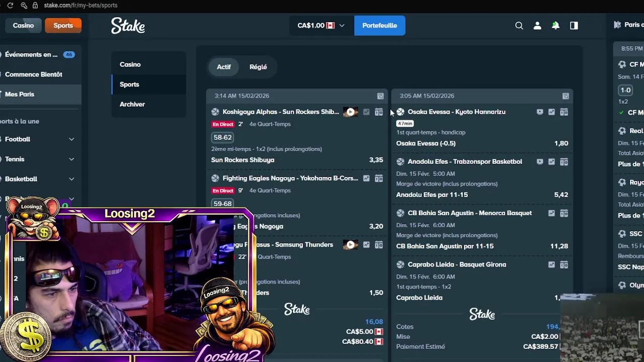The width and height of the screenshot is (644, 362).
Task: Open stream icon for Anadolu Efes match
Action: coord(540,162)
